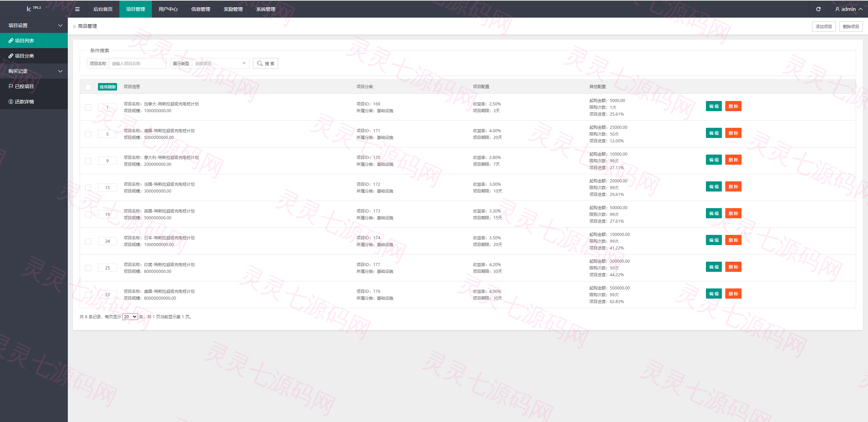Click the magnifier search button 搜索
868x422 pixels.
point(265,63)
